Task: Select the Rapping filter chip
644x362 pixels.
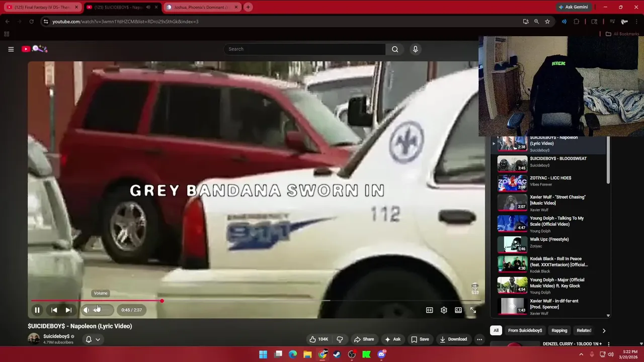Action: (559, 330)
